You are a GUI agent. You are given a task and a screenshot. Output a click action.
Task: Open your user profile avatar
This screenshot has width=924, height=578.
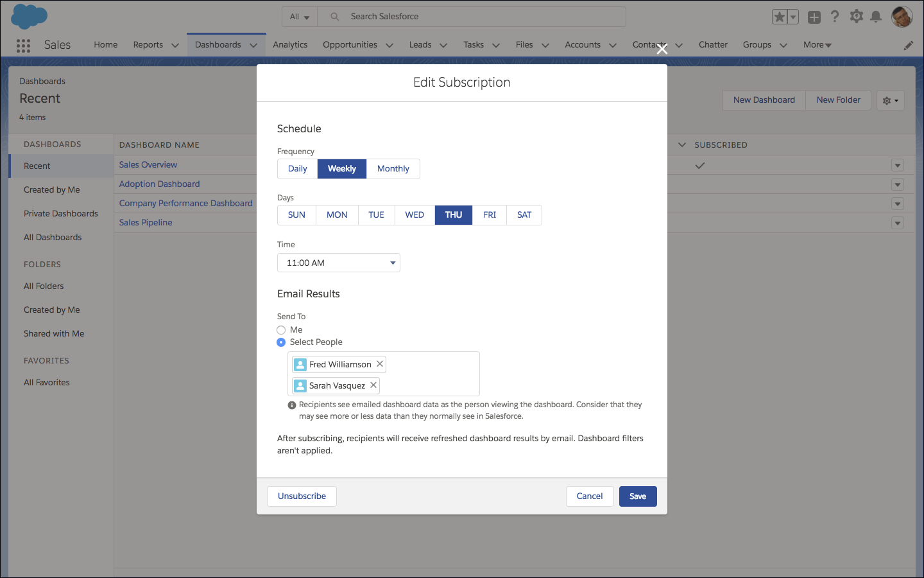pyautogui.click(x=902, y=16)
